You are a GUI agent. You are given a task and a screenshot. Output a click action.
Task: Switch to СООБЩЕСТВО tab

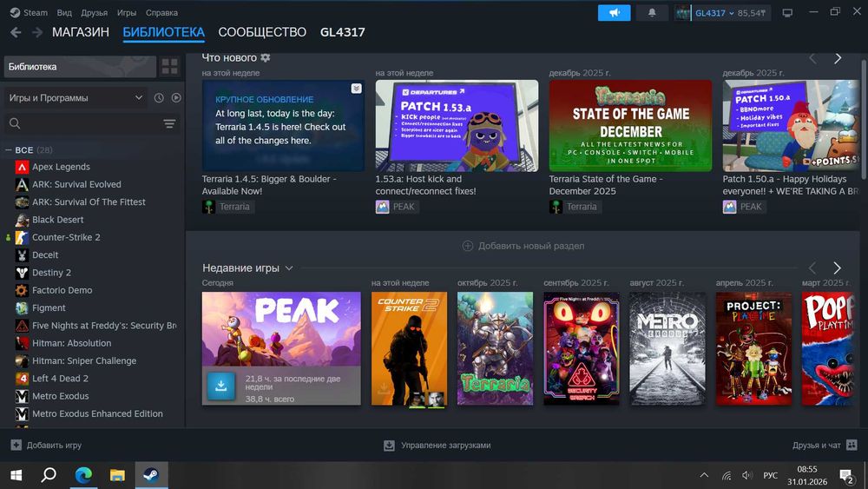pyautogui.click(x=262, y=32)
